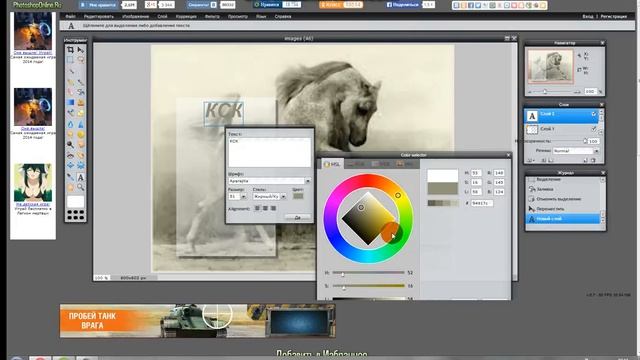Screen dimensions: 640x360
Task: Select the Clone Stamp tool
Action: tap(81, 102)
